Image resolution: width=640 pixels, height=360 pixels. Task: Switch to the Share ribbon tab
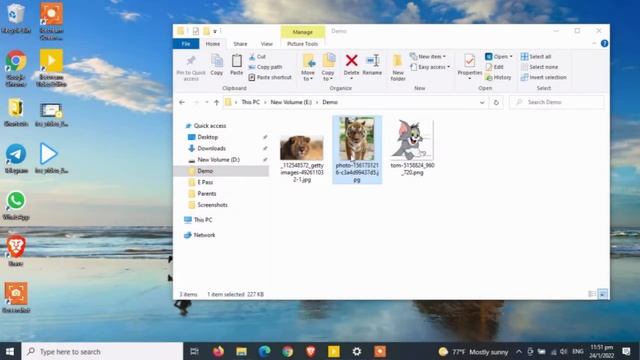tap(240, 44)
